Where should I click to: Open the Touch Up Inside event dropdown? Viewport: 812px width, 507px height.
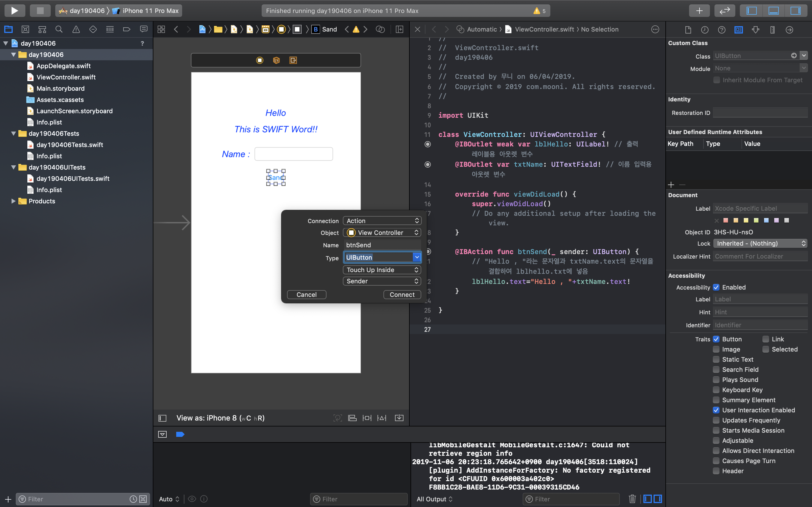382,270
